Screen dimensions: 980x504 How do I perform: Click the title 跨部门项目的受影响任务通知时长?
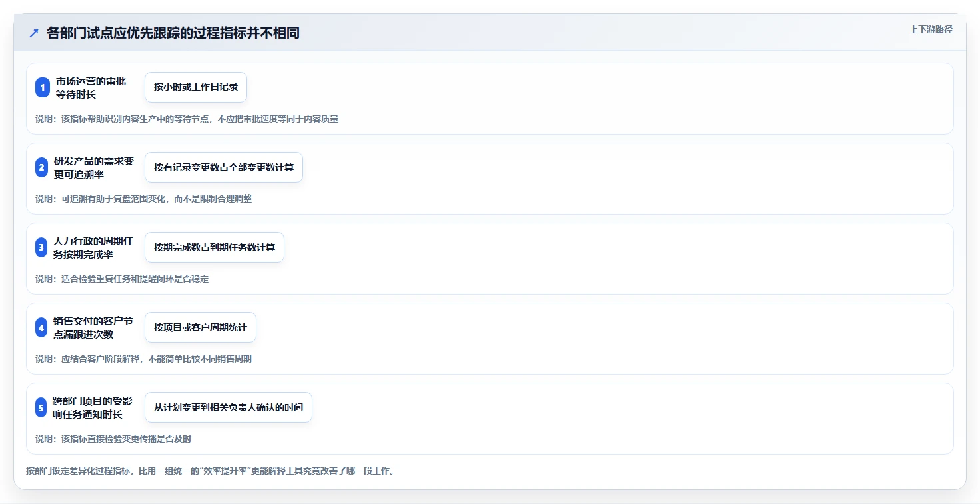(93, 407)
